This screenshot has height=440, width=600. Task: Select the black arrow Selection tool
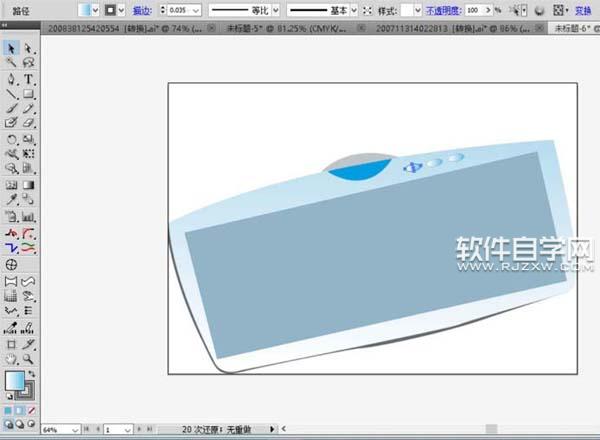point(11,48)
